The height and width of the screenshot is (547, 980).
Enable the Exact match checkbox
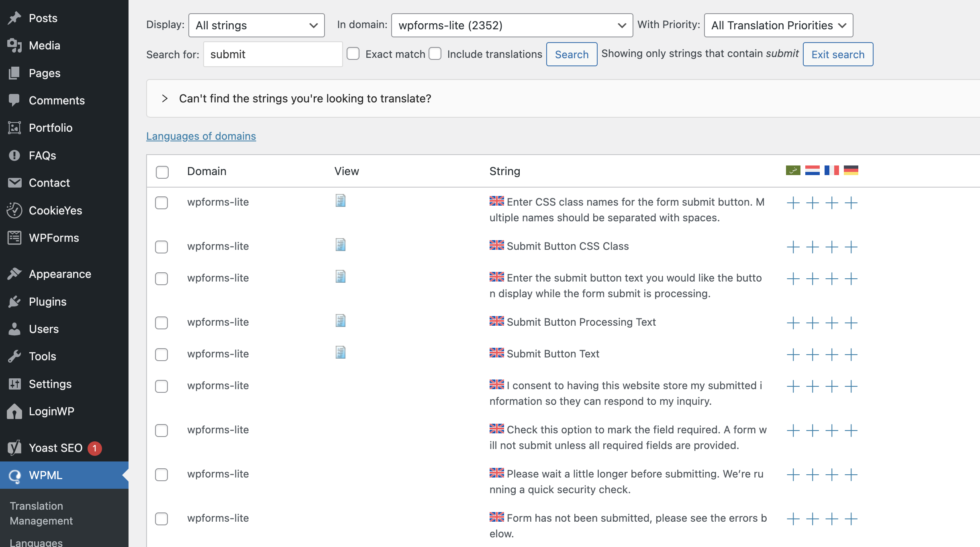click(353, 54)
